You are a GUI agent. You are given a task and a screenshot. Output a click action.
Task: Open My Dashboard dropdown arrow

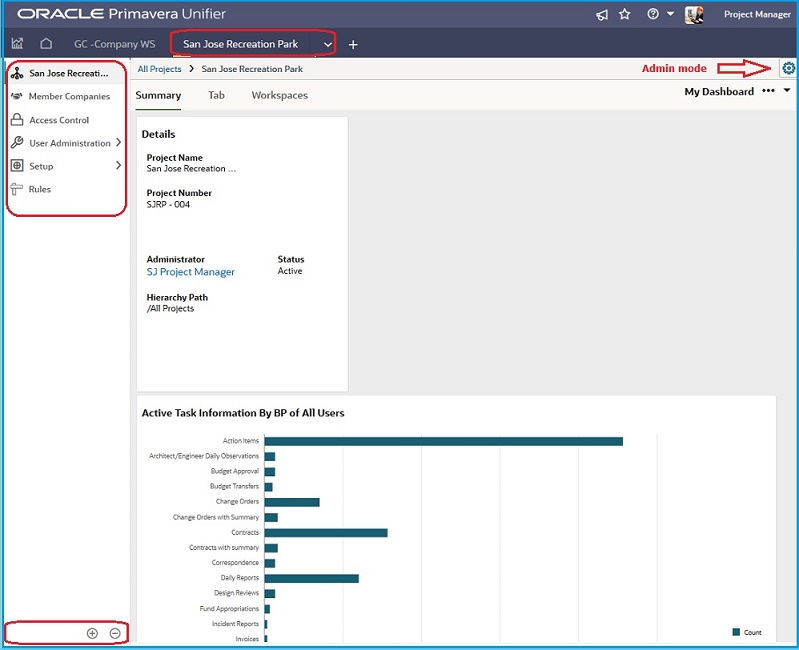pyautogui.click(x=787, y=90)
